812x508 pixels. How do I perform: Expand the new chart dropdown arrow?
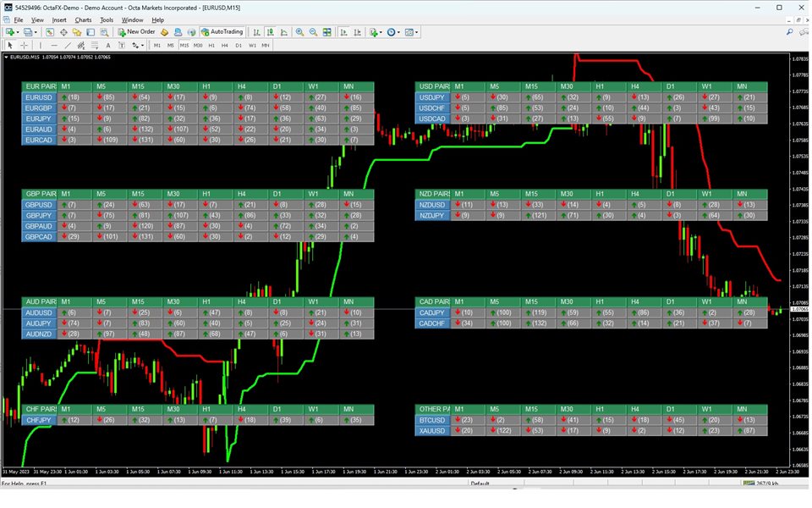pos(18,32)
